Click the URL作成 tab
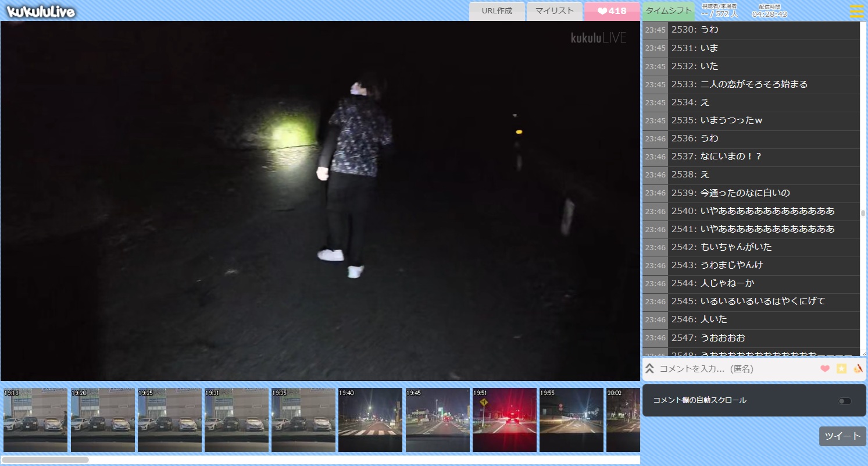Screen dimensions: 868x466 click(496, 11)
